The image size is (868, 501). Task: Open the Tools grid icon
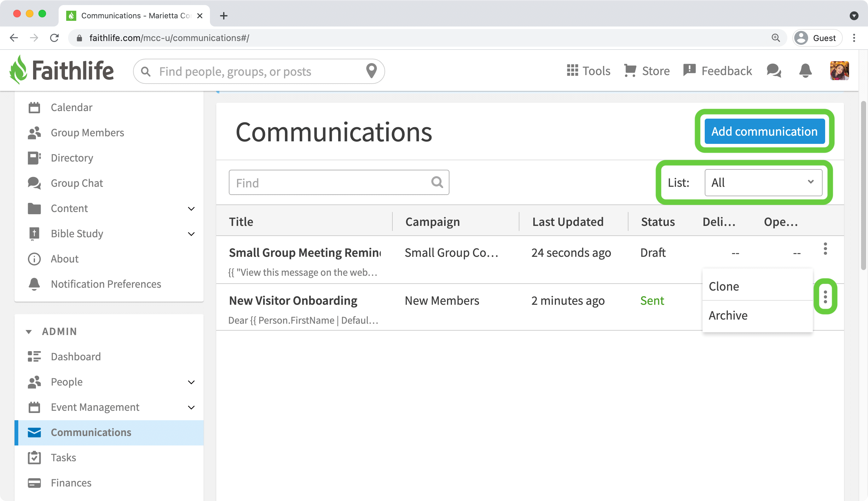(x=572, y=71)
